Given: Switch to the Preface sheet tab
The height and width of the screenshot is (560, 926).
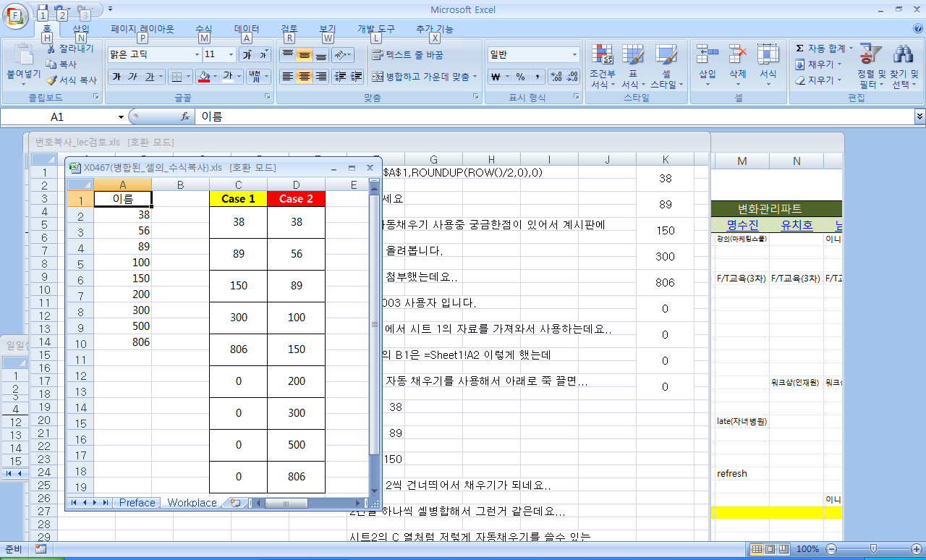Looking at the screenshot, I should tap(137, 503).
